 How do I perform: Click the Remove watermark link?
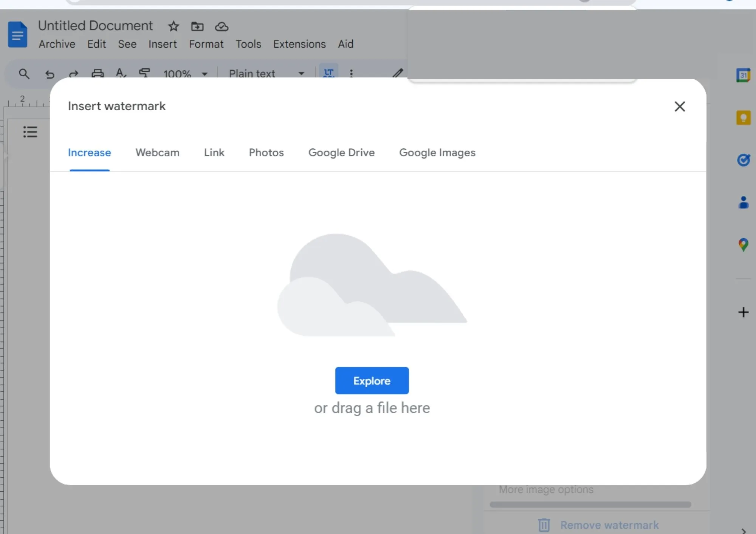coord(609,525)
